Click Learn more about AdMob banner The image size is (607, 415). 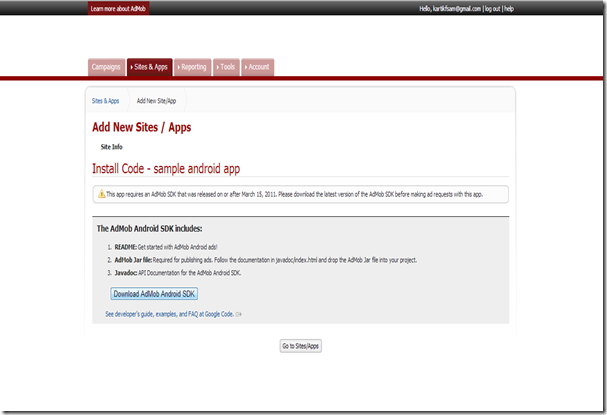tap(118, 8)
